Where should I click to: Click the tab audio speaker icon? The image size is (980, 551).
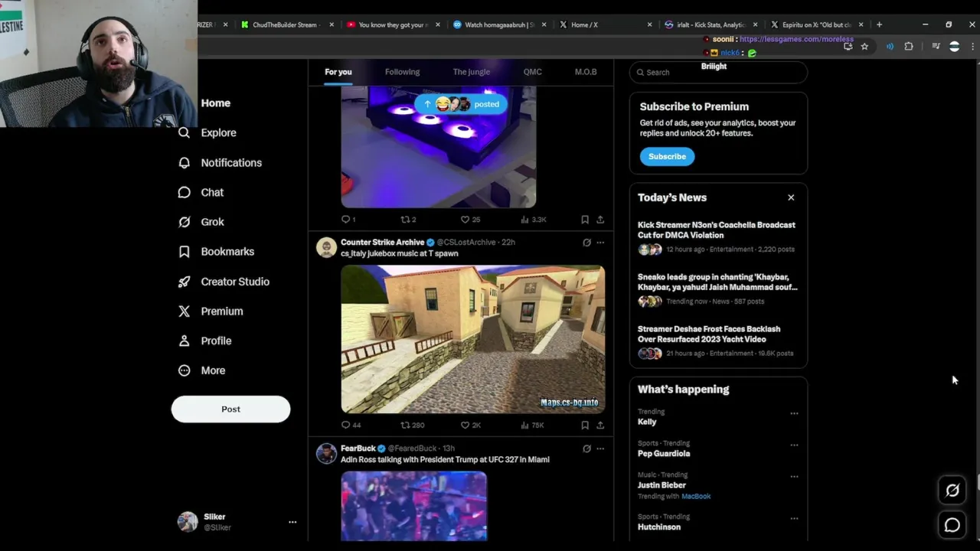[x=890, y=47]
